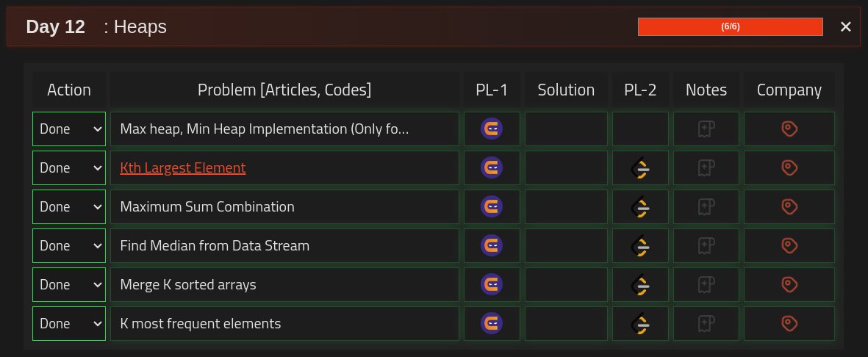Add note for Kth Largest Element
The height and width of the screenshot is (357, 868).
coord(706,167)
